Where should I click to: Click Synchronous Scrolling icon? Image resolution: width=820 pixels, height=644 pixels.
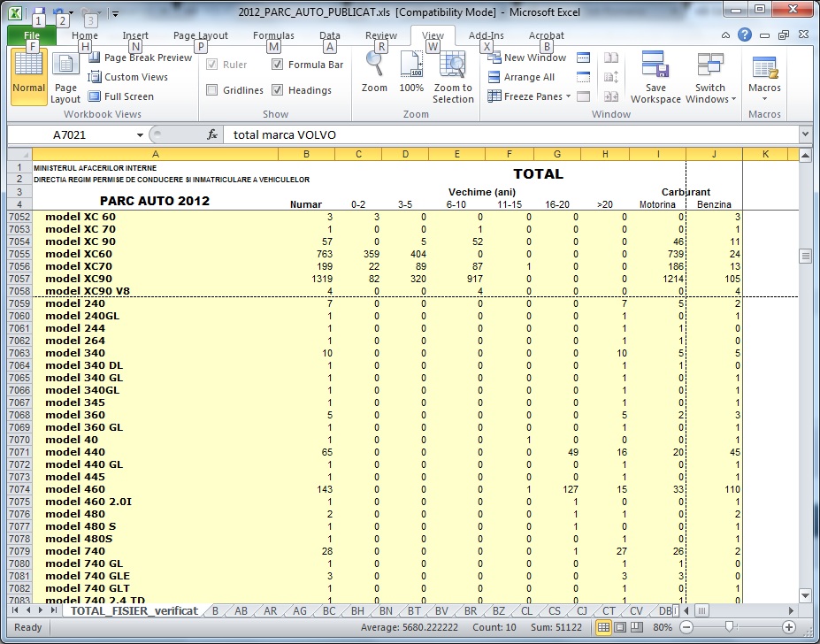click(611, 77)
